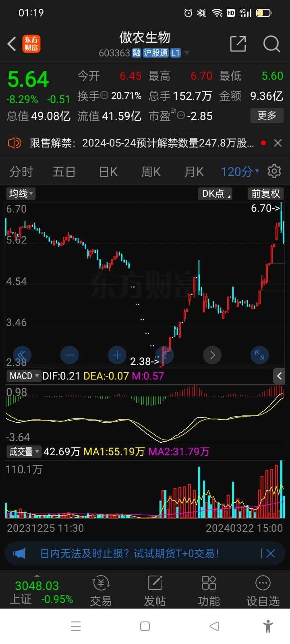Open the MACD indicator dropdown
Image resolution: width=290 pixels, height=644 pixels.
(24, 376)
